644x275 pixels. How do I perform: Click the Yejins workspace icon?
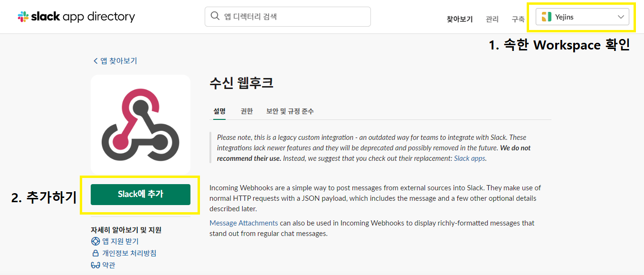click(x=546, y=17)
